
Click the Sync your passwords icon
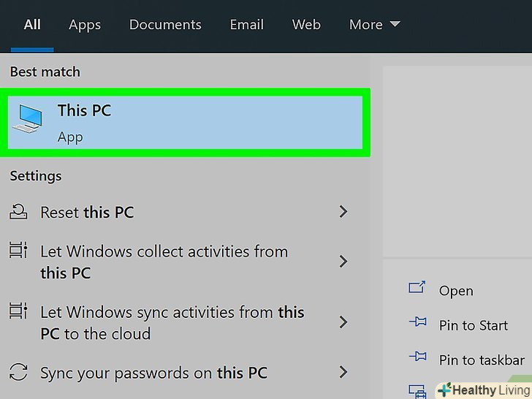[x=18, y=373]
